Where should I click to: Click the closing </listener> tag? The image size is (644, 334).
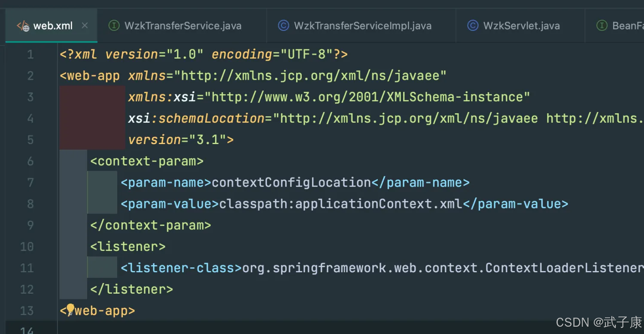pyautogui.click(x=132, y=289)
